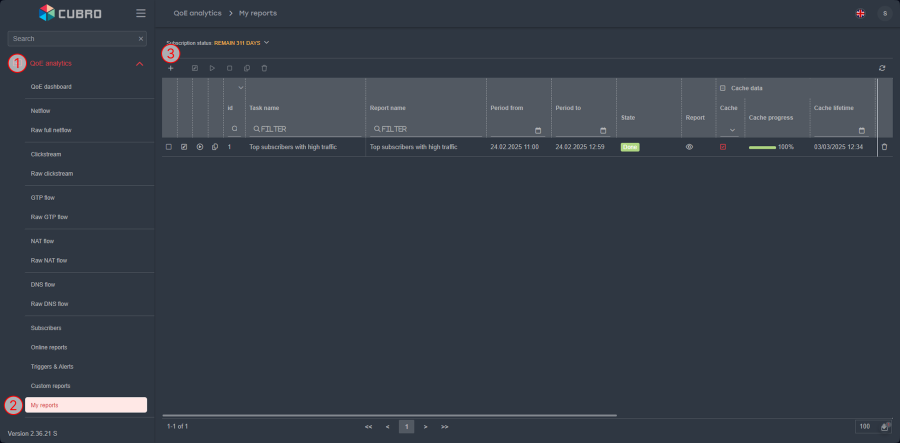Screen dimensions: 900x443
Task: Toggle the hamburger sidebar menu icon
Action: [x=141, y=13]
